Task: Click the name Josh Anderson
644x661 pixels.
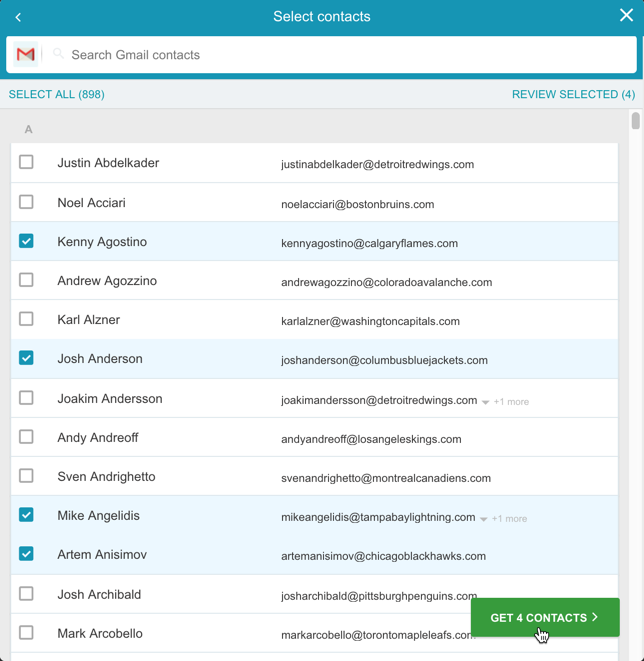Action: (100, 359)
